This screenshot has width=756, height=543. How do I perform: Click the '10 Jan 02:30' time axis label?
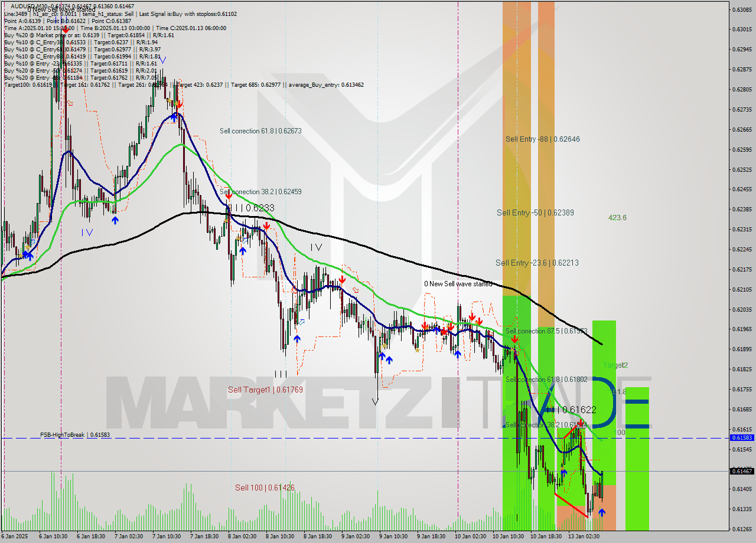coord(470,537)
